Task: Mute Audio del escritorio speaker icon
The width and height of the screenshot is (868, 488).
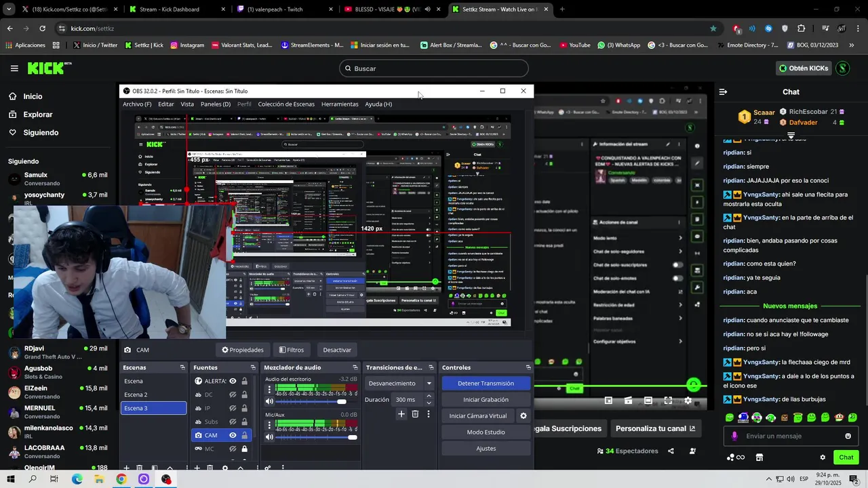Action: point(269,401)
